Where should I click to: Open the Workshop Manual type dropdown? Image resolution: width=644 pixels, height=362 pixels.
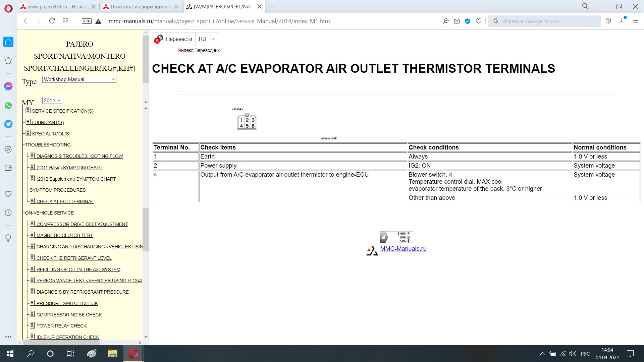79,79
